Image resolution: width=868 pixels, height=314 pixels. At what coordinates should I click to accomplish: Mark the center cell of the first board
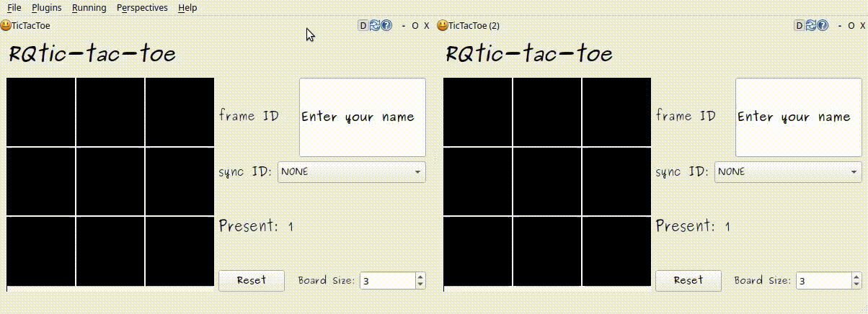(110, 181)
